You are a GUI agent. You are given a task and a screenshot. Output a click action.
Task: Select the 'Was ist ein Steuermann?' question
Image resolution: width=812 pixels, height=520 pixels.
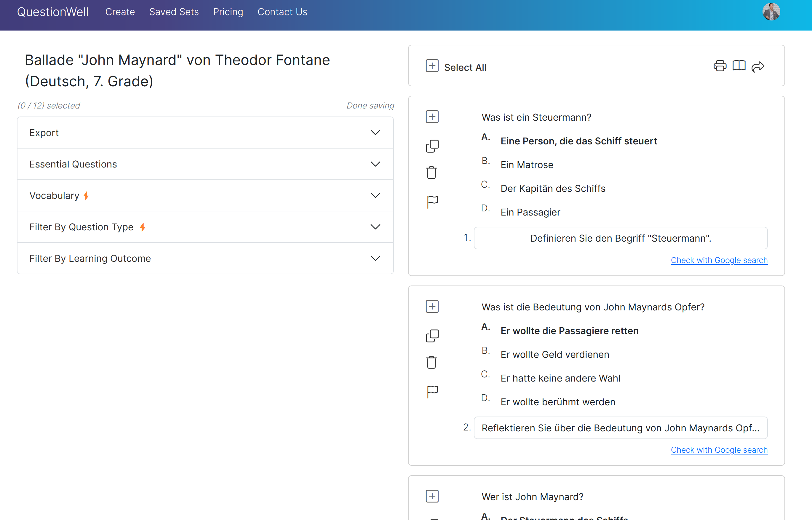(432, 117)
